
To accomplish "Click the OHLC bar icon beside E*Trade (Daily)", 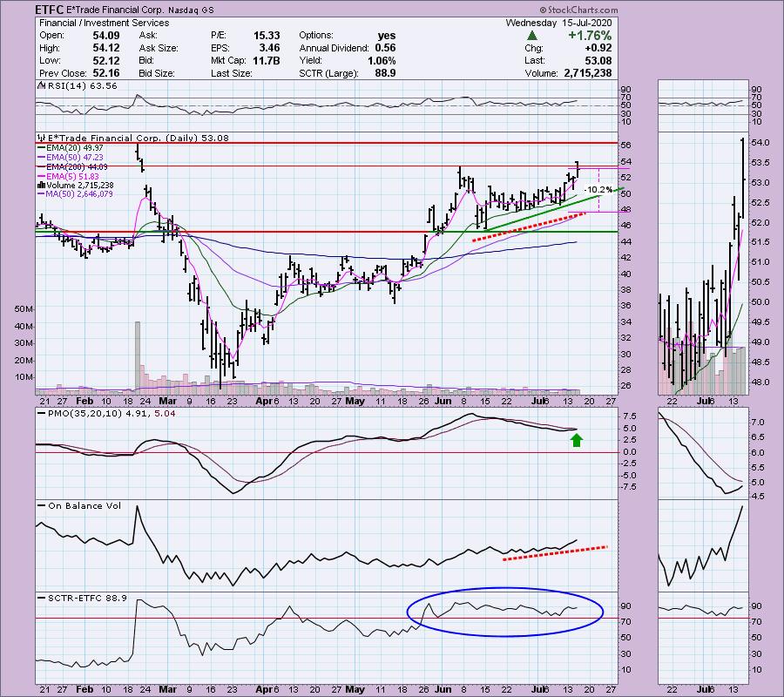I will (x=40, y=138).
